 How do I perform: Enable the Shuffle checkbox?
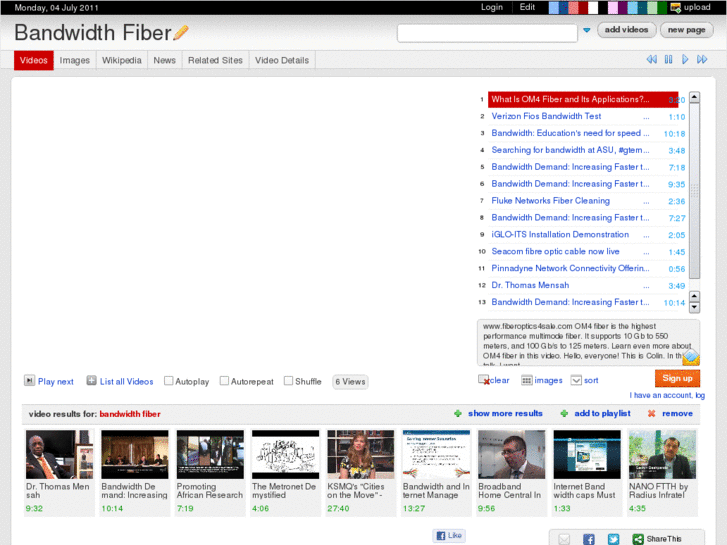click(x=288, y=381)
